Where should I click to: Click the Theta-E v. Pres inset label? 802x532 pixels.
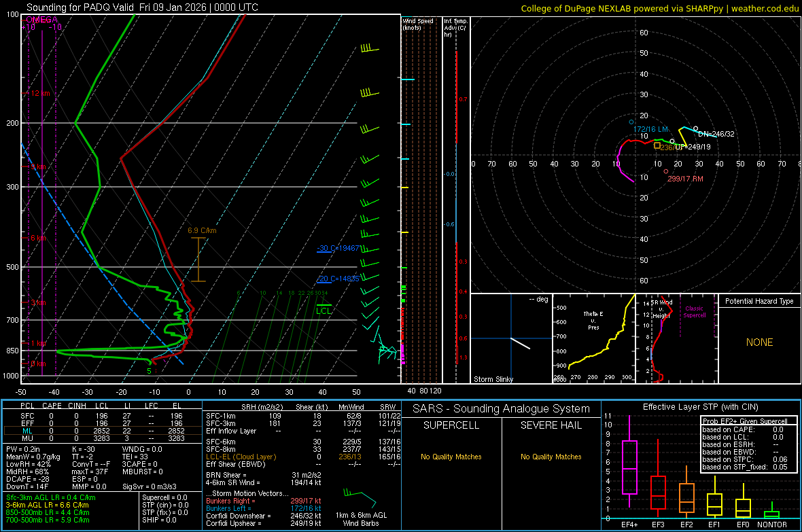click(593, 320)
